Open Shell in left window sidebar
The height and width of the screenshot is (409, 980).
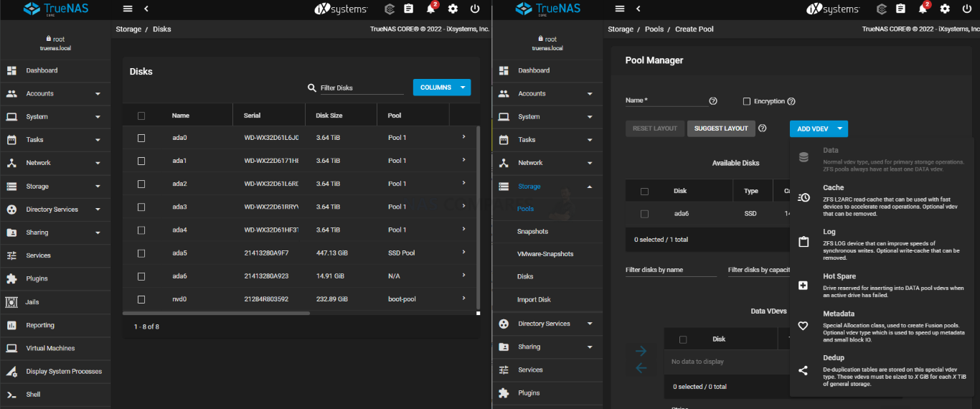(x=55, y=395)
